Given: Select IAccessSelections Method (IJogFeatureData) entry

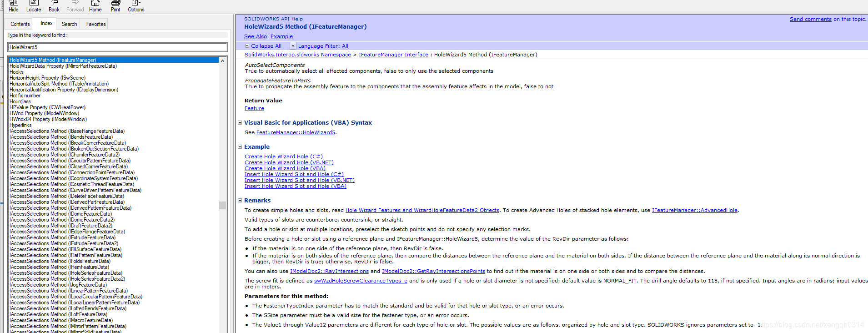Looking at the screenshot, I should click(x=58, y=285).
